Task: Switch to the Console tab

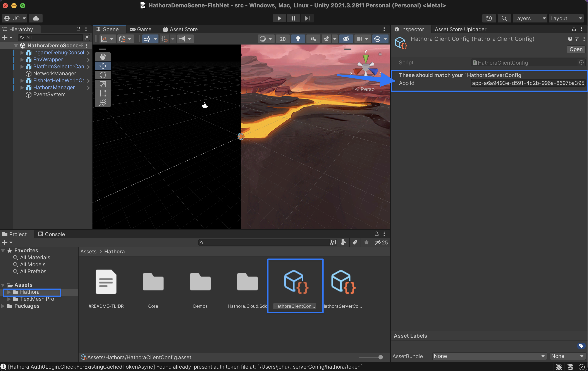Action: pos(52,234)
